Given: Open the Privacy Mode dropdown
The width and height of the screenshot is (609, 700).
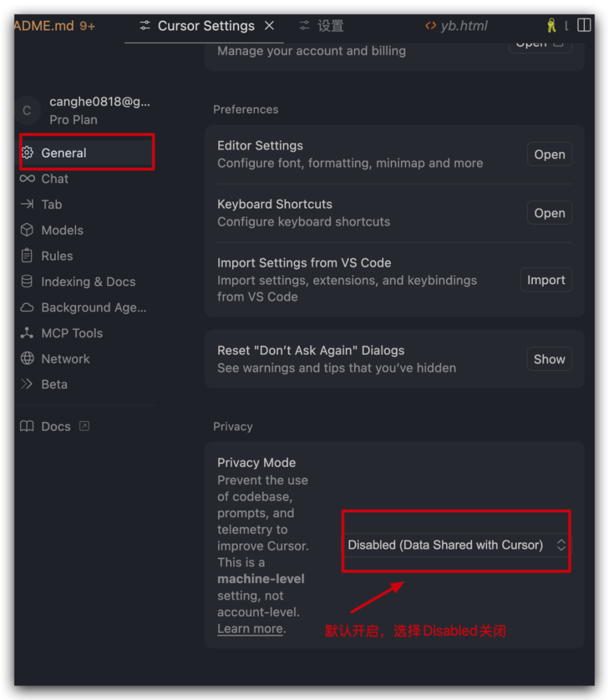Looking at the screenshot, I should point(455,545).
